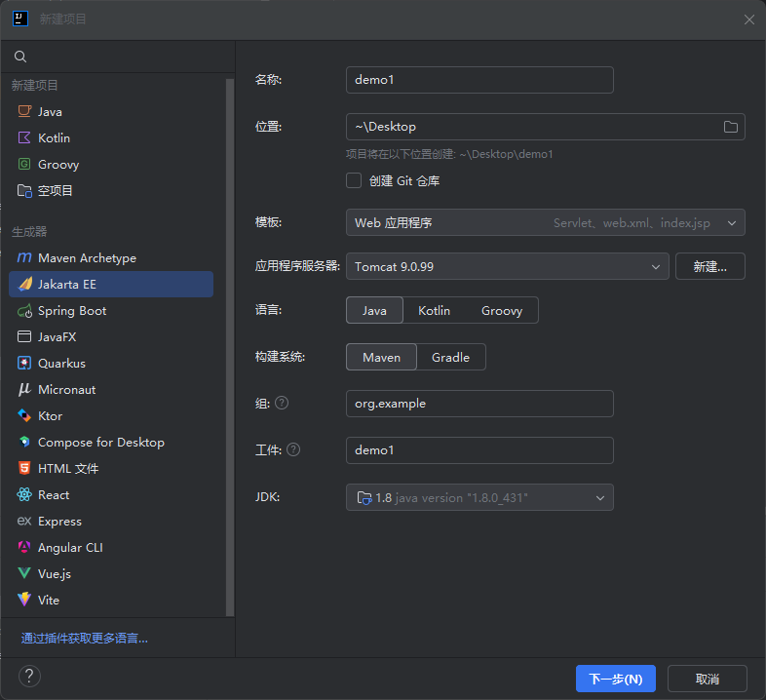Image resolution: width=766 pixels, height=700 pixels.
Task: Enable the 创建 Git 仓库 checkbox
Action: pyautogui.click(x=354, y=180)
